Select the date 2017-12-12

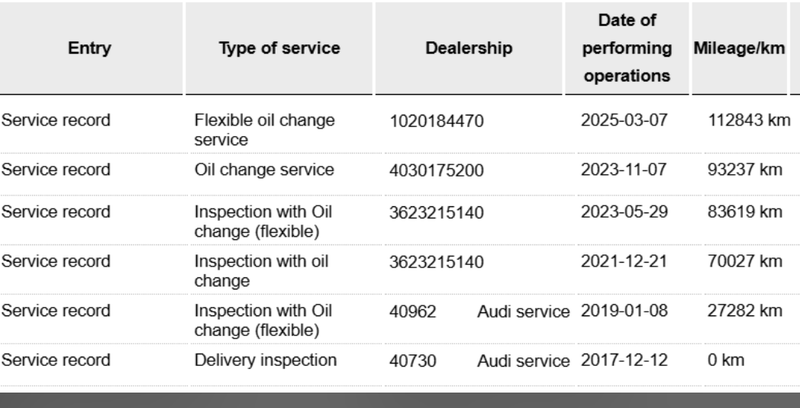(x=624, y=360)
